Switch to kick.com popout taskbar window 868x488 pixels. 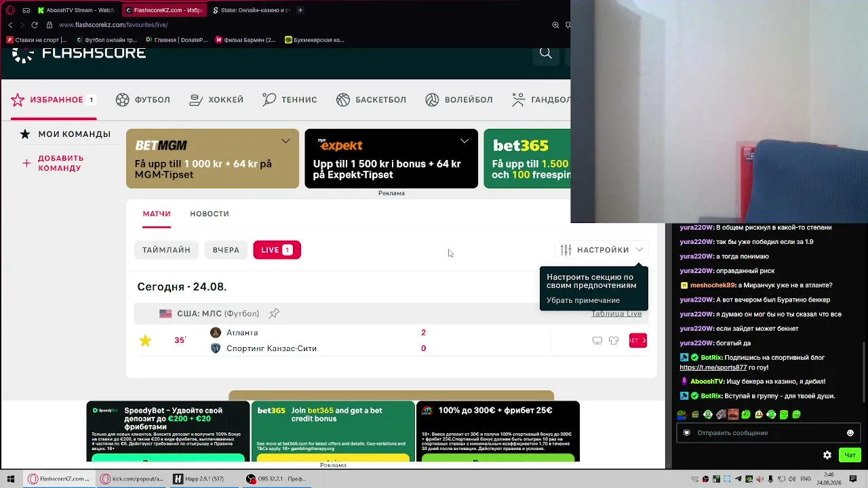click(132, 479)
